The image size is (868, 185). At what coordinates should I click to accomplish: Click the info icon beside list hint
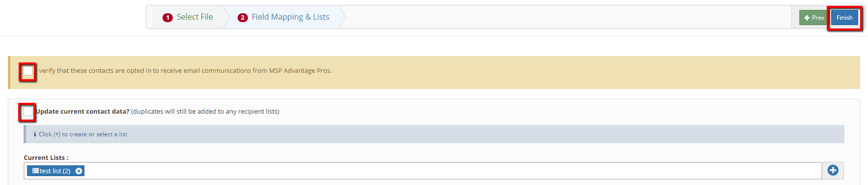pos(34,134)
